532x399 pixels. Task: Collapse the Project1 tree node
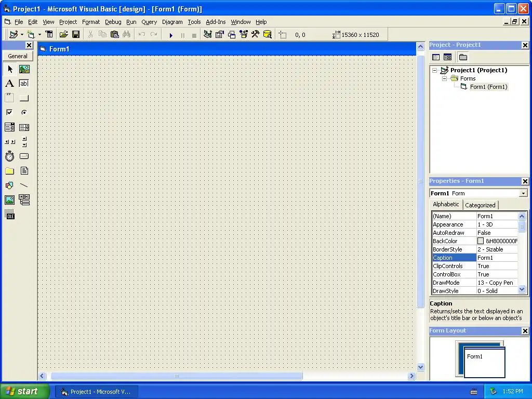(434, 70)
